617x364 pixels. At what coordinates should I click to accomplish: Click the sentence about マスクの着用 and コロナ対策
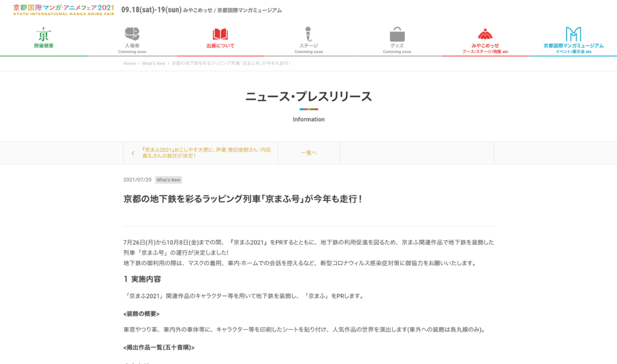301,263
